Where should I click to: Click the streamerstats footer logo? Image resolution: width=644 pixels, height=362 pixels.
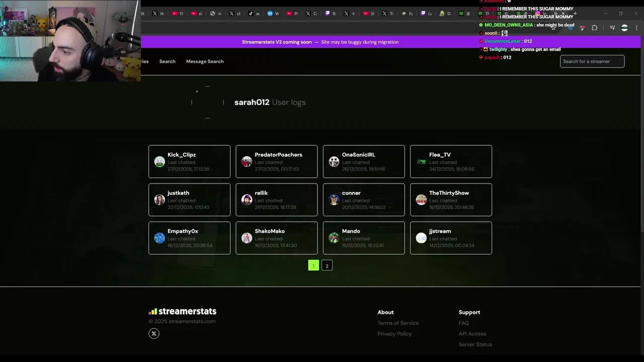coord(182,312)
